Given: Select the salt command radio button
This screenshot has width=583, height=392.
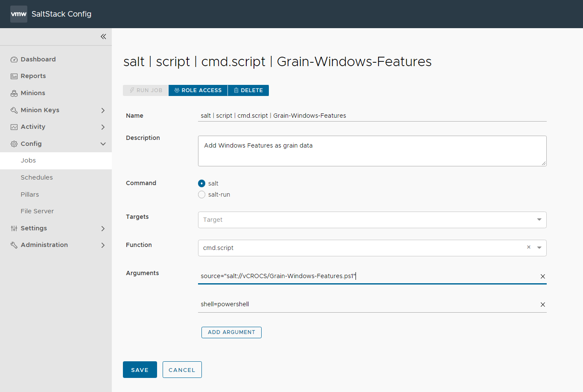Looking at the screenshot, I should click(202, 183).
